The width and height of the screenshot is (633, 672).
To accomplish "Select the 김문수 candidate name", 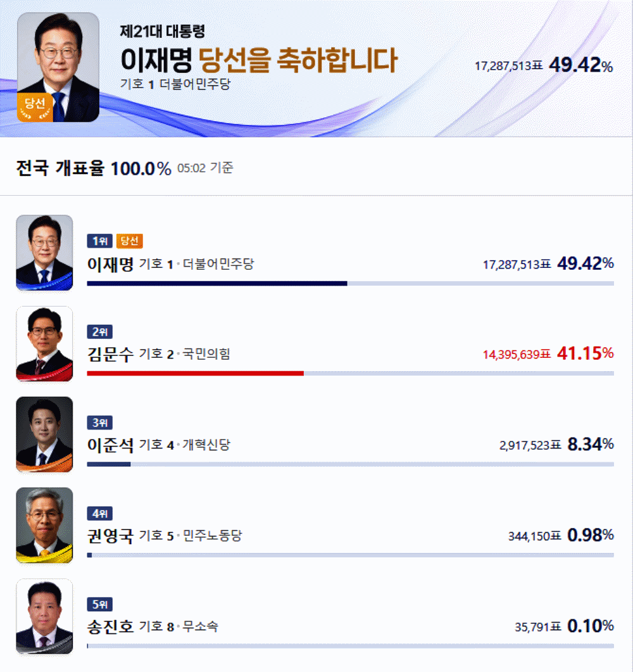I will click(111, 355).
